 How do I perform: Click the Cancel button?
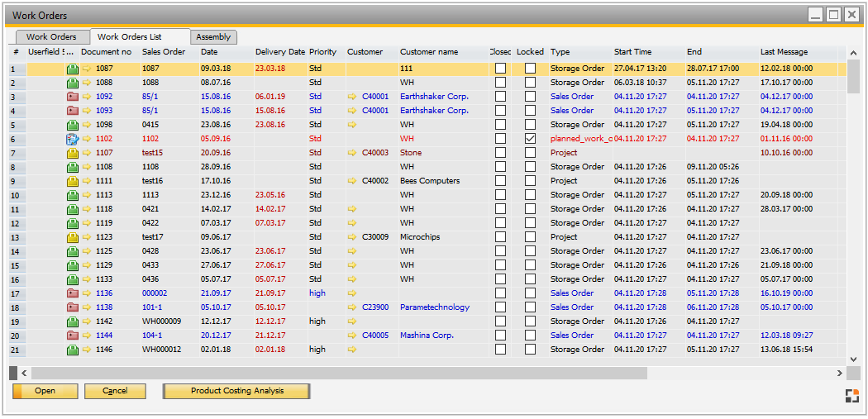pos(115,391)
